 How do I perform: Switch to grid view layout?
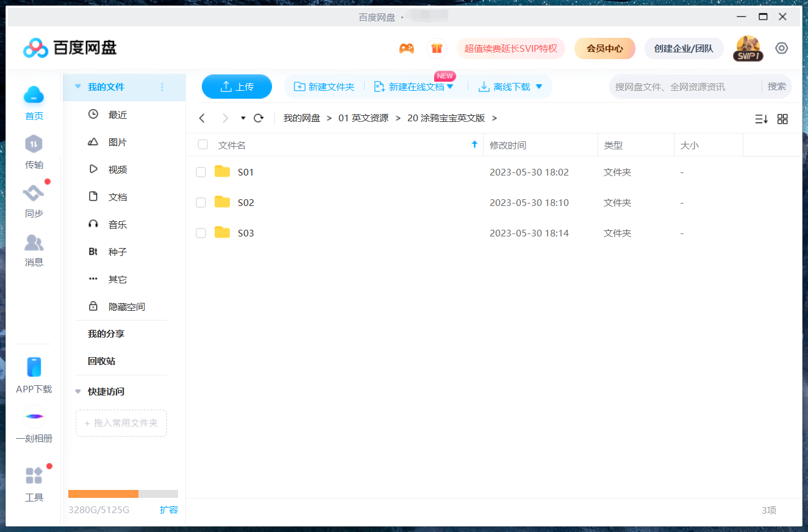coord(782,119)
